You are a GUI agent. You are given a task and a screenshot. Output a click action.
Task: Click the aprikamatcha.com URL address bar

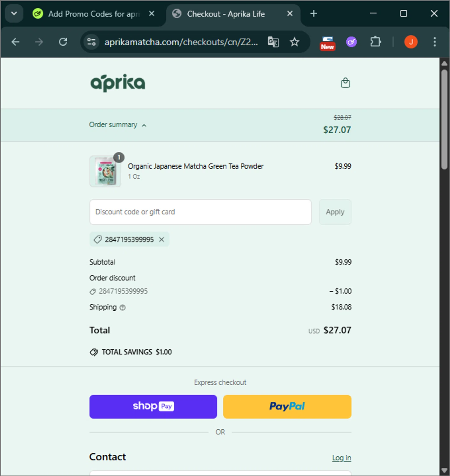[x=181, y=42]
